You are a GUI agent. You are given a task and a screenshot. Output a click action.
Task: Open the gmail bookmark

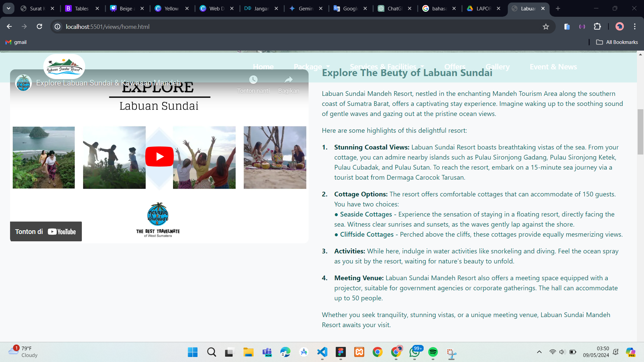(x=16, y=42)
